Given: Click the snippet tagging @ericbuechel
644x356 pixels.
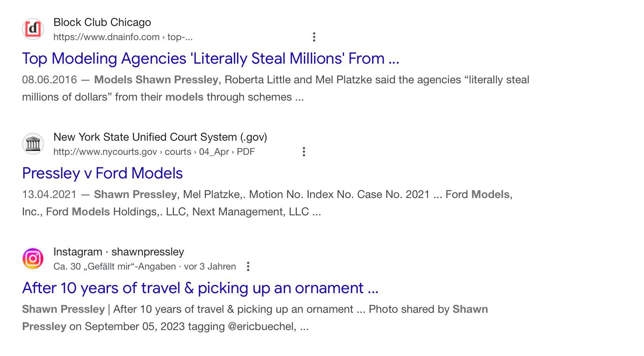Looking at the screenshot, I should coord(255,318).
